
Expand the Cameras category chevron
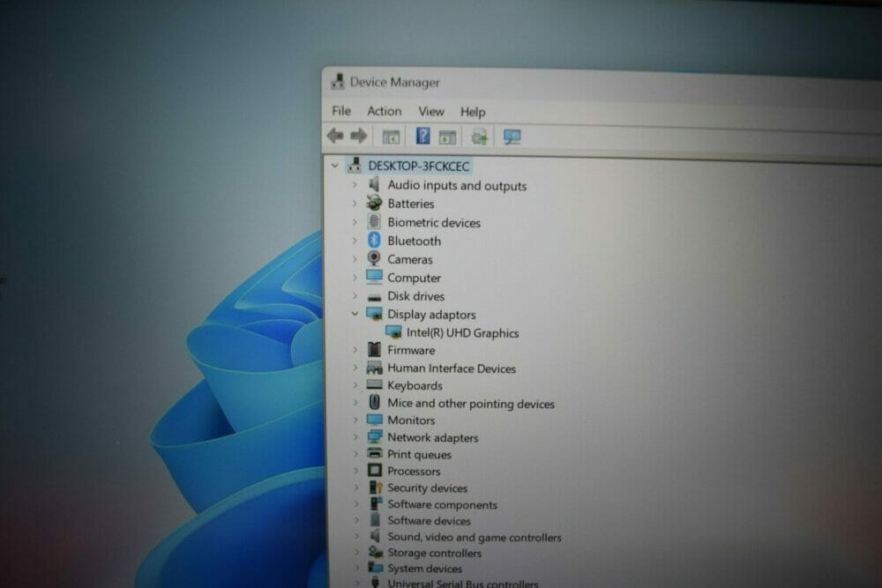(x=355, y=259)
